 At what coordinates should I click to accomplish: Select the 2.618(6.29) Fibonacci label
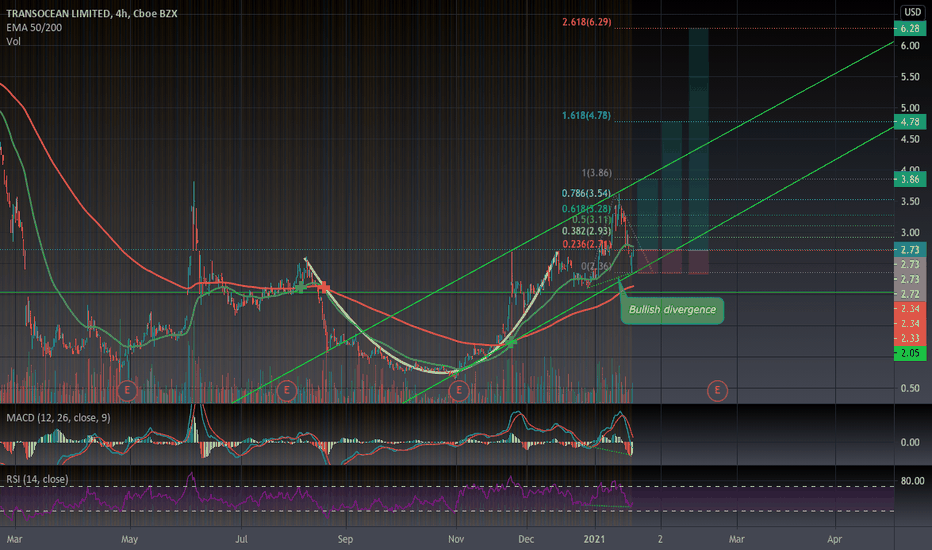tap(587, 22)
